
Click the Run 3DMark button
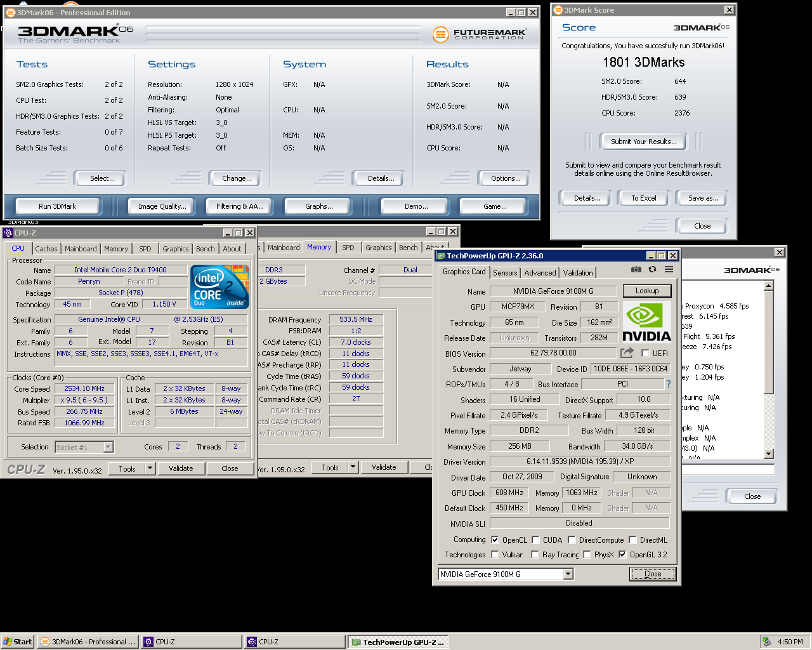pos(57,206)
